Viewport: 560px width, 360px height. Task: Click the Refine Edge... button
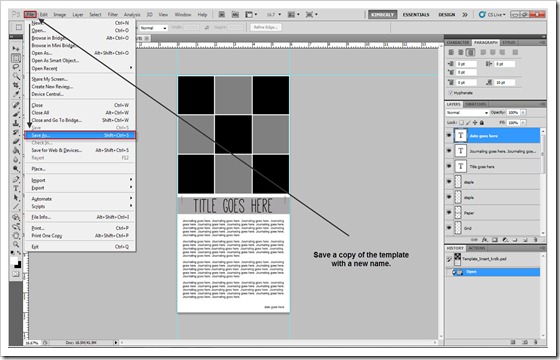[x=266, y=27]
